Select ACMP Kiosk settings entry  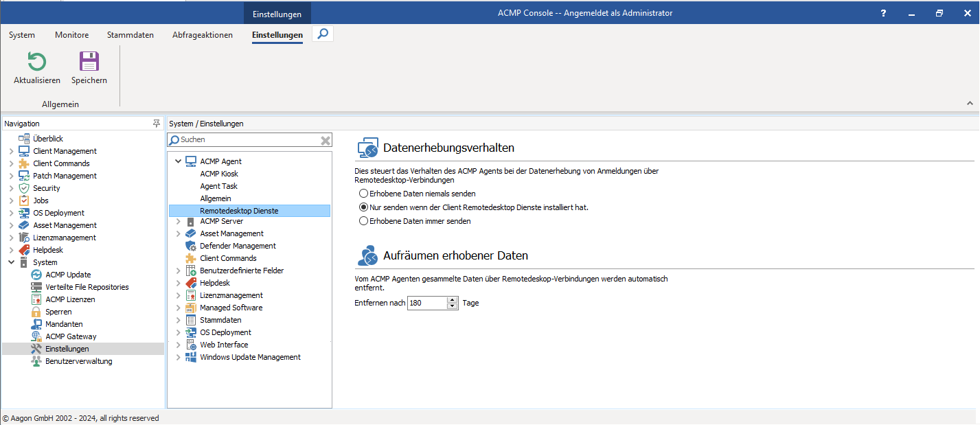[x=219, y=174]
